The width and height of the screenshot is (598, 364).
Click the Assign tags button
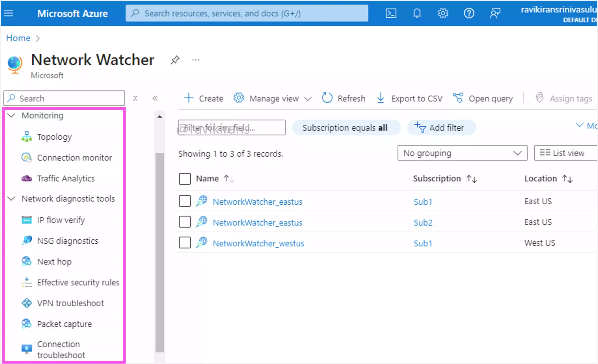(563, 98)
